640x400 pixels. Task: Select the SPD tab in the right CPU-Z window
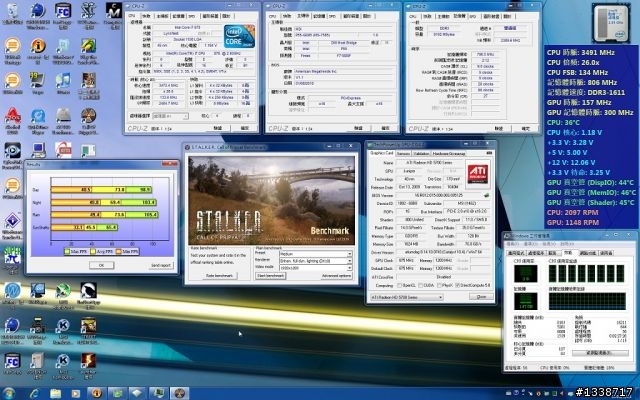(473, 16)
